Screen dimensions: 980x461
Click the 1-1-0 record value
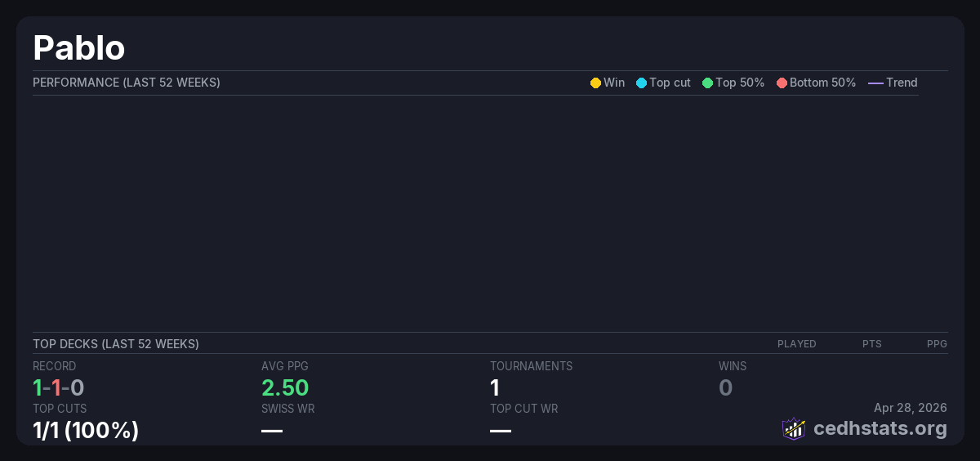pyautogui.click(x=59, y=387)
